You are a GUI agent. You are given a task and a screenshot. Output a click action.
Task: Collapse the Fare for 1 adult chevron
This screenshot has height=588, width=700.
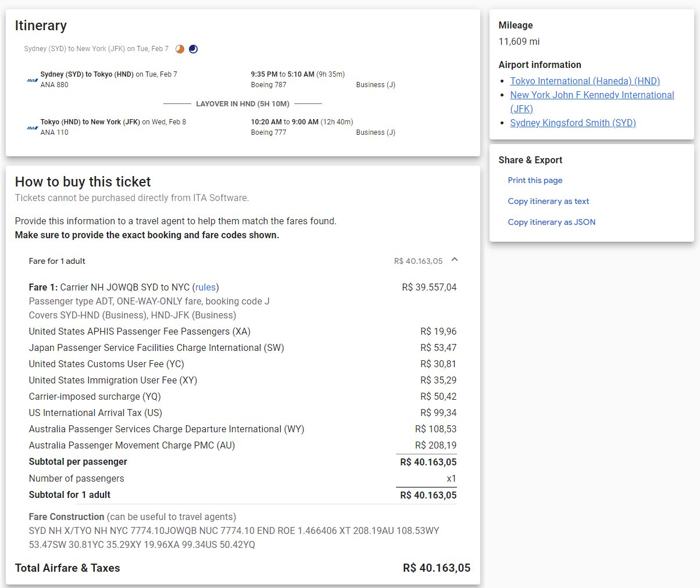(x=455, y=260)
